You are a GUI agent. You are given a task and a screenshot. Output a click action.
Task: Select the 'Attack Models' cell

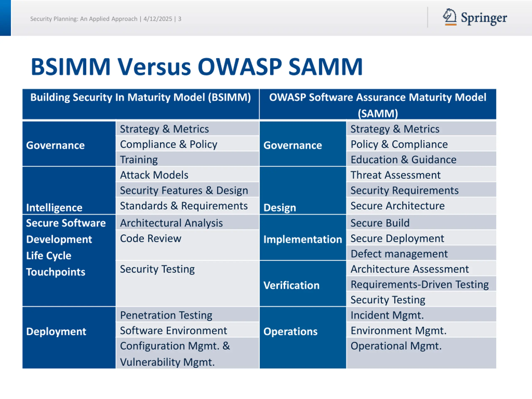pos(188,174)
